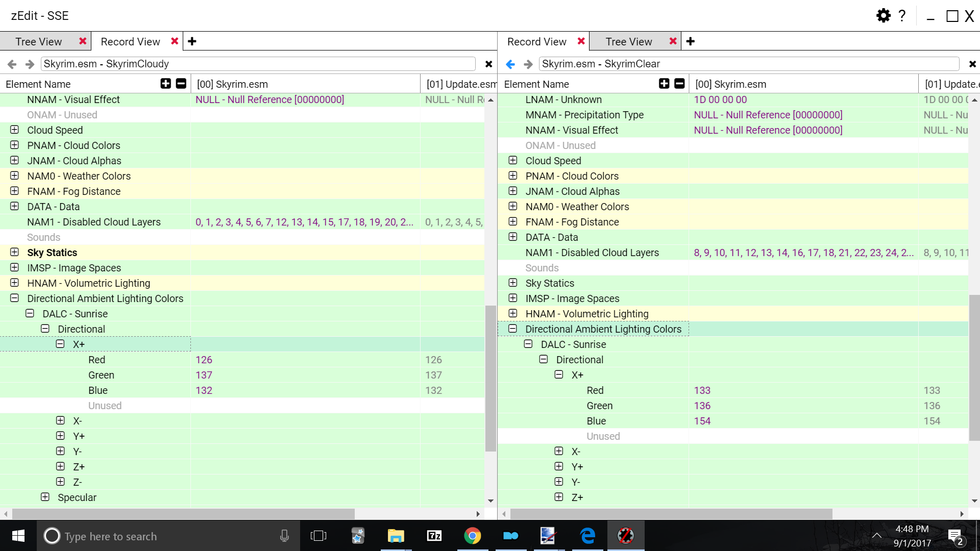Screen dimensions: 980x551
Task: Expand Cloud Speed in left pane
Action: tap(14, 130)
